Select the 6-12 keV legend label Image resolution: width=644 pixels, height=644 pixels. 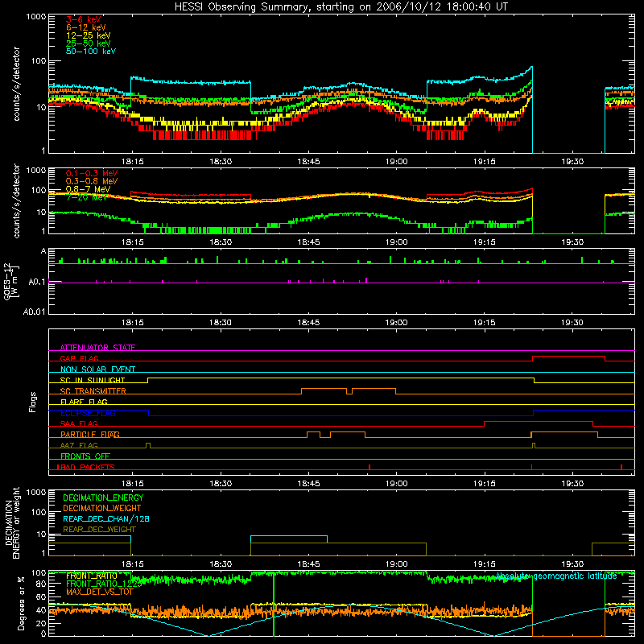(x=86, y=27)
